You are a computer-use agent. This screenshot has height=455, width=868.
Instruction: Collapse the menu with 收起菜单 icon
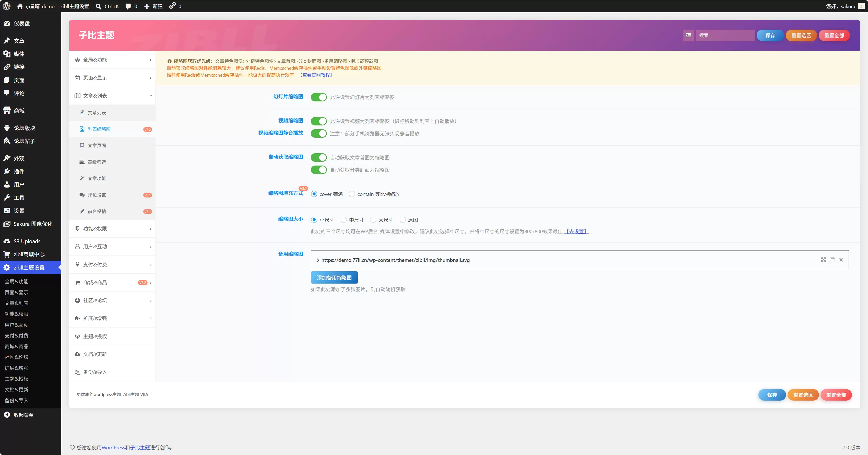click(7, 415)
